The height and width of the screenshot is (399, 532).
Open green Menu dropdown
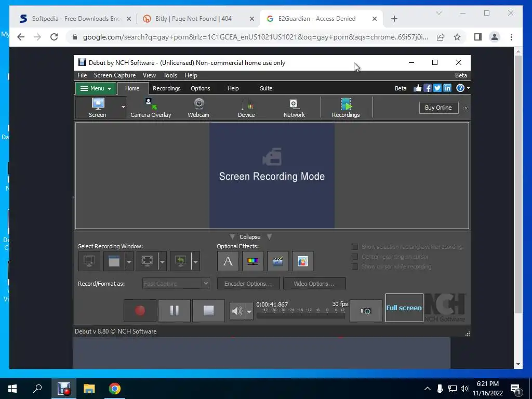coord(96,88)
